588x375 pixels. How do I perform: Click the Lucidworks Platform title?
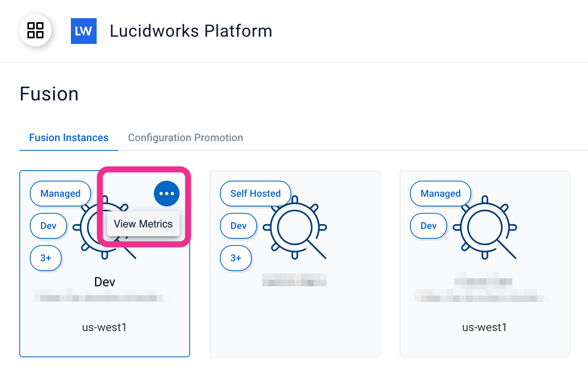191,31
